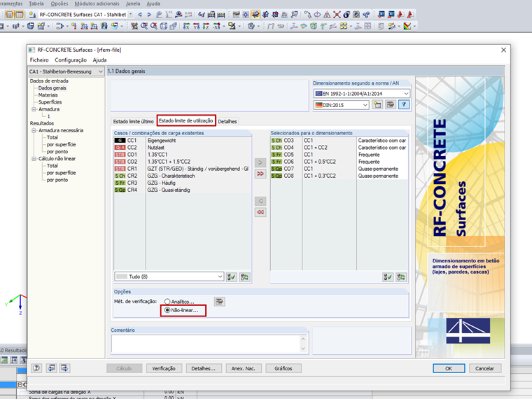Select CC2 Nutzlast row
This screenshot has height=399, width=532.
pyautogui.click(x=182, y=148)
